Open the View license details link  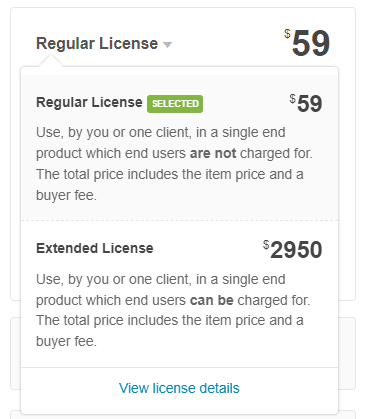(x=179, y=388)
